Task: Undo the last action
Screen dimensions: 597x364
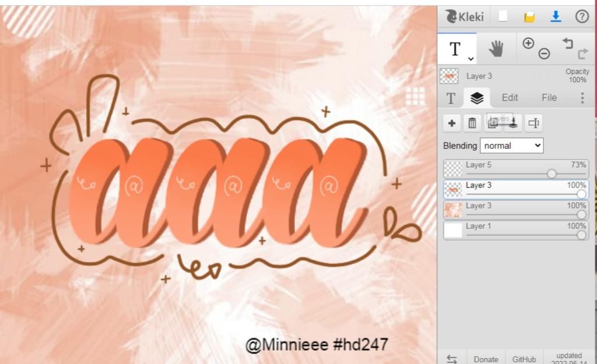Action: pyautogui.click(x=568, y=43)
